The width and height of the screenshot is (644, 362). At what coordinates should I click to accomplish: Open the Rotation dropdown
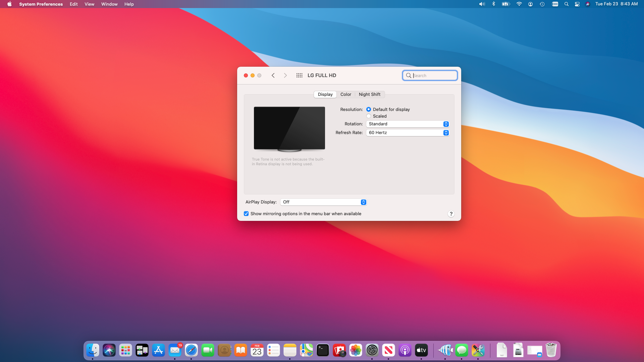coord(407,124)
